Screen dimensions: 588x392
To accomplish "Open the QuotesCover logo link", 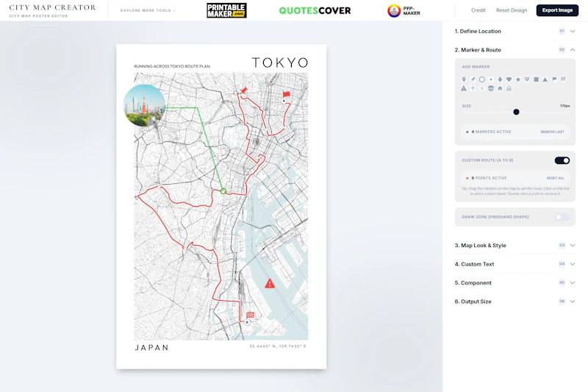I will click(x=315, y=10).
